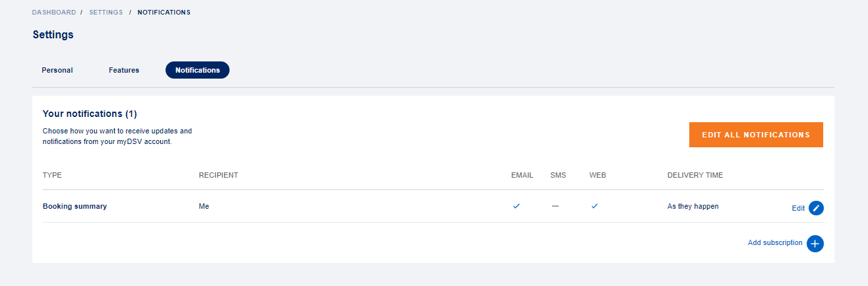
Task: Click the plus icon beside Add subscription
Action: pos(815,243)
